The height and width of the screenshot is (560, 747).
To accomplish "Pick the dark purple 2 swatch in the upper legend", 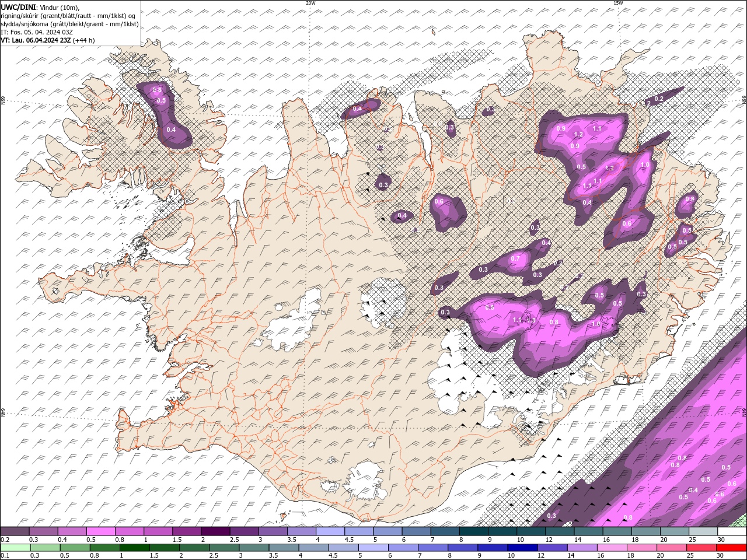I will tap(215, 531).
